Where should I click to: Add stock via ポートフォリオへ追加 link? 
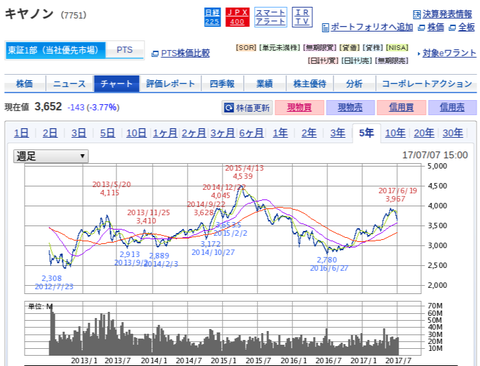tap(367, 27)
